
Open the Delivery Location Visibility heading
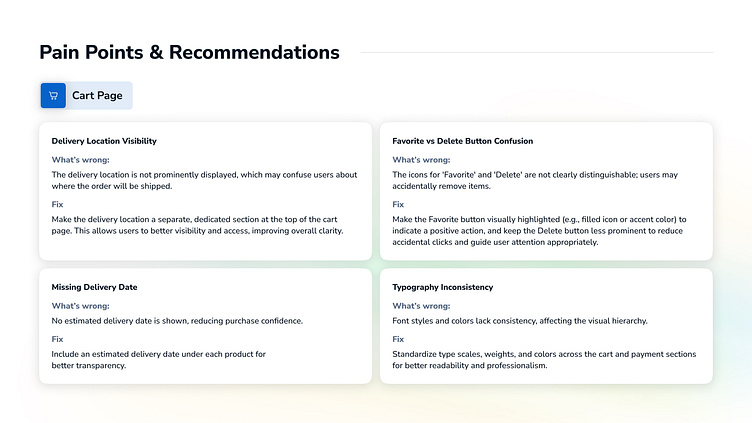[x=104, y=141]
